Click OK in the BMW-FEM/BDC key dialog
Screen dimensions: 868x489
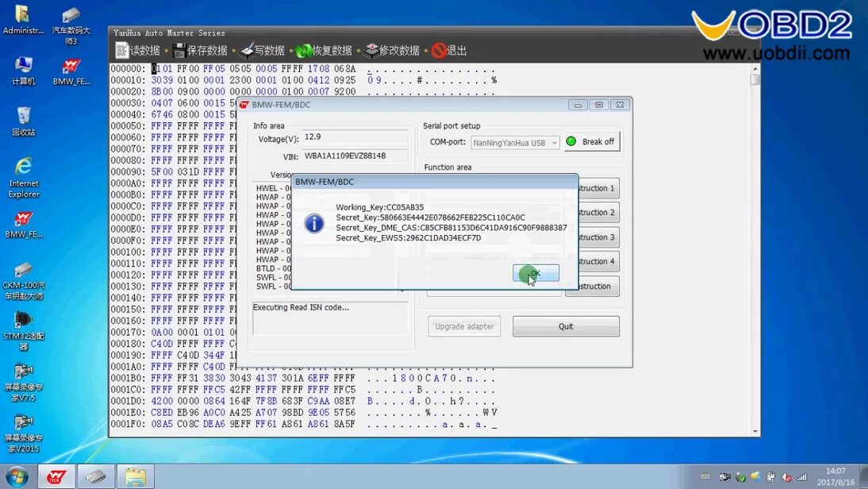point(536,273)
